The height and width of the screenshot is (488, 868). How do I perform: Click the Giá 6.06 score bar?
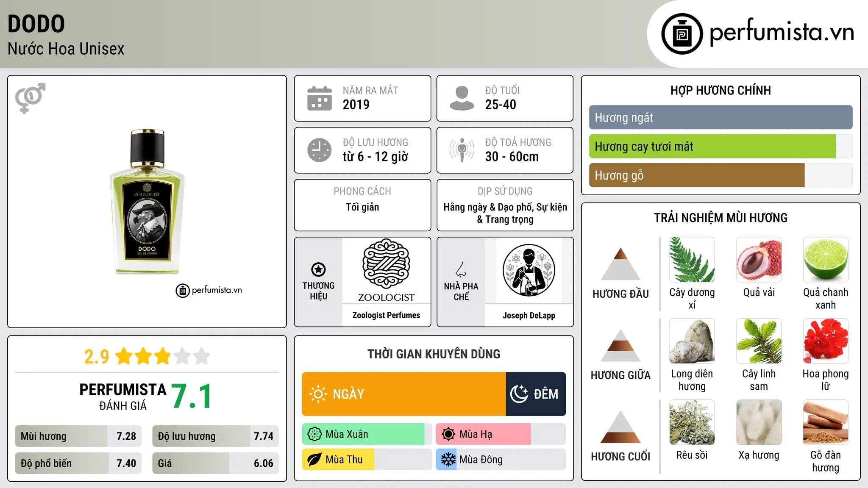pyautogui.click(x=215, y=463)
